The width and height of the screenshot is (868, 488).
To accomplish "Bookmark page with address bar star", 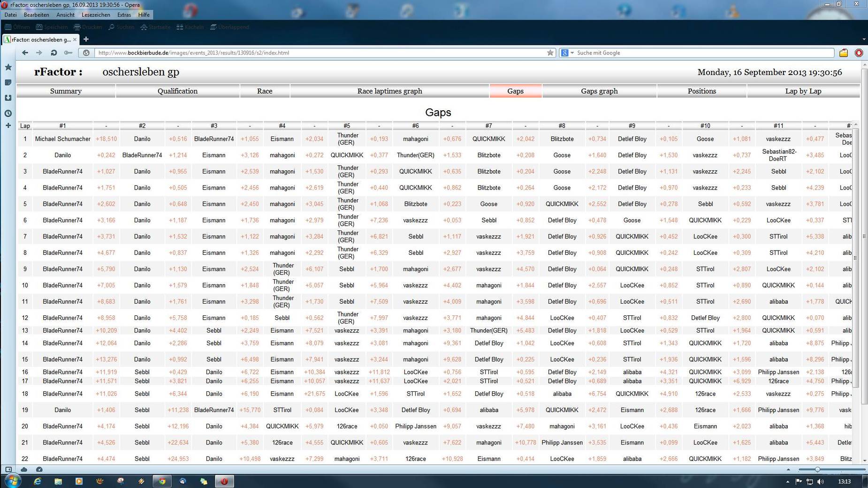I will pos(550,53).
